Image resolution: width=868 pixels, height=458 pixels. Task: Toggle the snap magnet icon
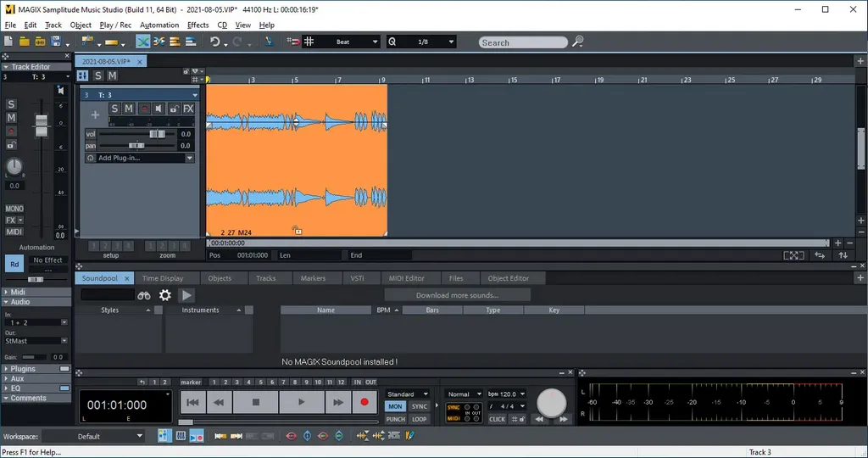click(x=293, y=42)
